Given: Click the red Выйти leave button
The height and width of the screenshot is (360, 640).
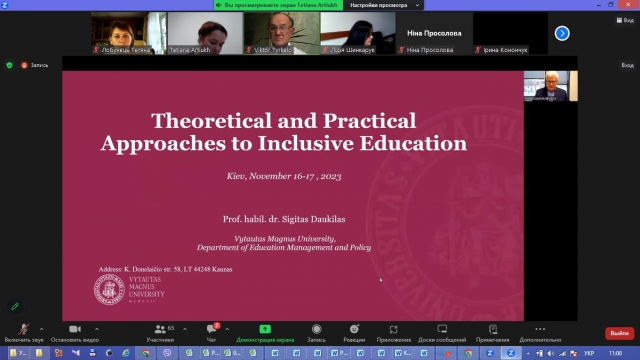Looking at the screenshot, I should coord(619,333).
